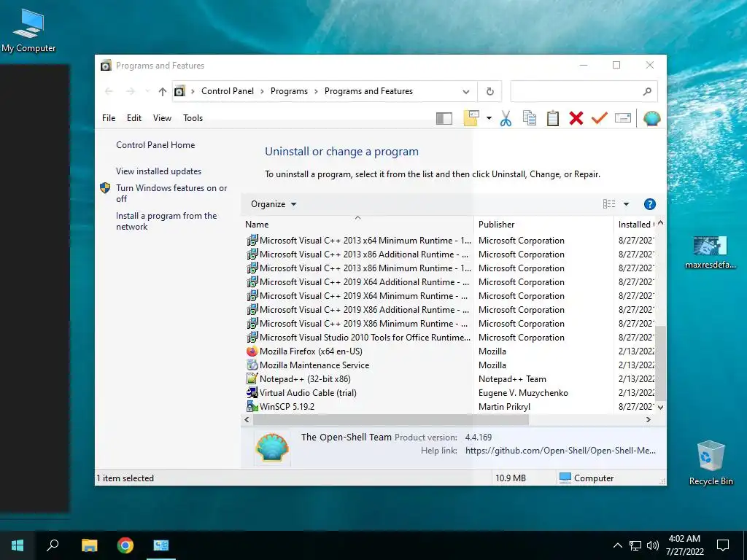Sort by the Installed On column header
This screenshot has height=560, width=747.
point(635,225)
